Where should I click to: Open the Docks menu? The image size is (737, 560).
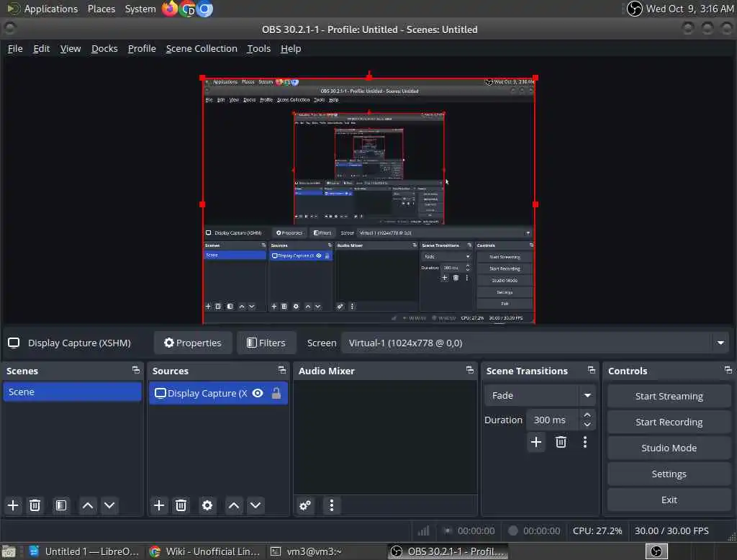pos(104,48)
